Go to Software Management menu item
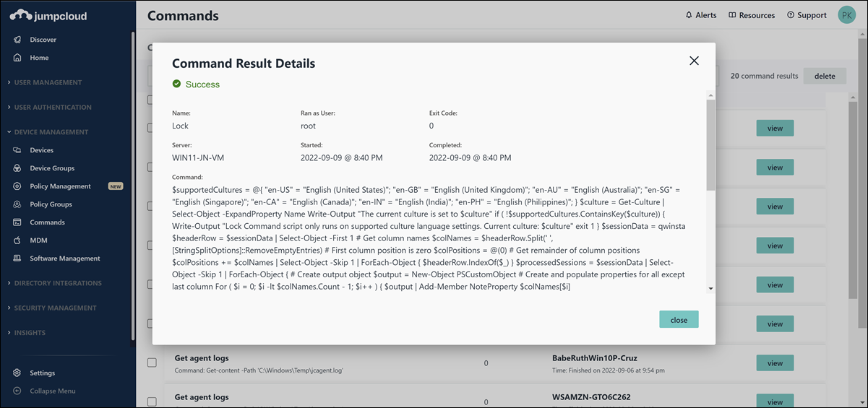This screenshot has width=868, height=408. 64,259
